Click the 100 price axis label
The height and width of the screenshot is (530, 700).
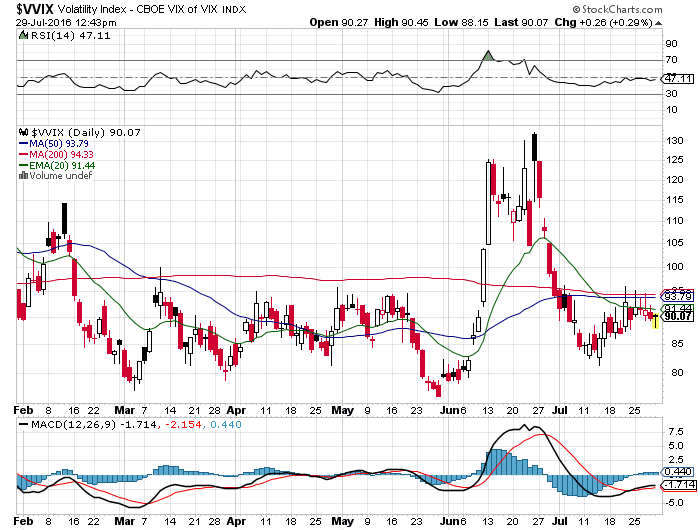coord(675,267)
